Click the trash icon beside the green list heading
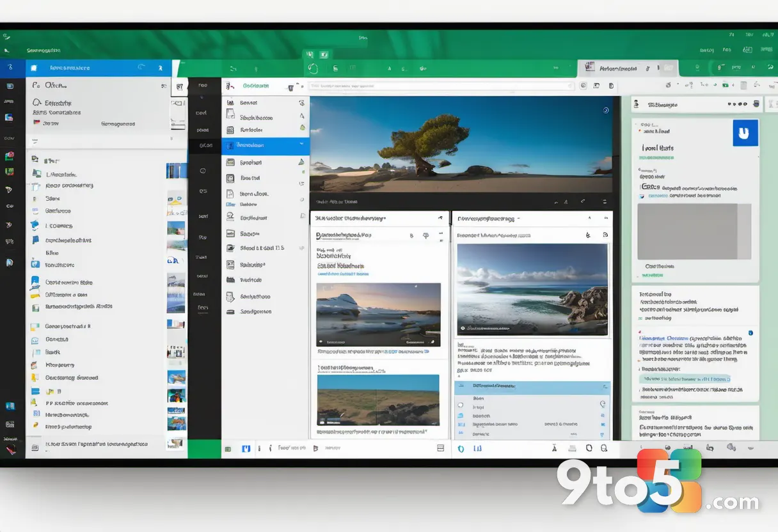778x532 pixels. pyautogui.click(x=291, y=87)
